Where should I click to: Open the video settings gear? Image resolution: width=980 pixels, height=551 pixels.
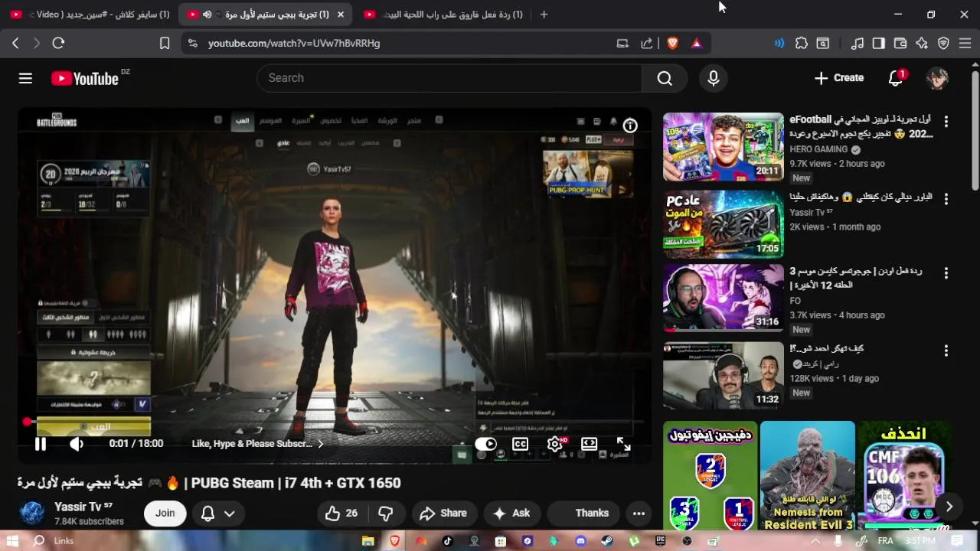tap(555, 444)
